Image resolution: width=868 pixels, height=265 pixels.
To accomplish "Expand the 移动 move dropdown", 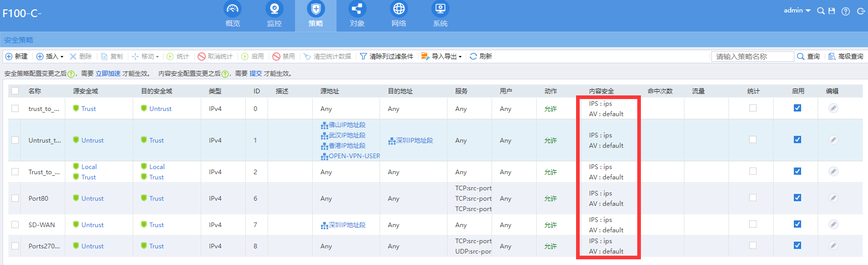I will [x=145, y=57].
